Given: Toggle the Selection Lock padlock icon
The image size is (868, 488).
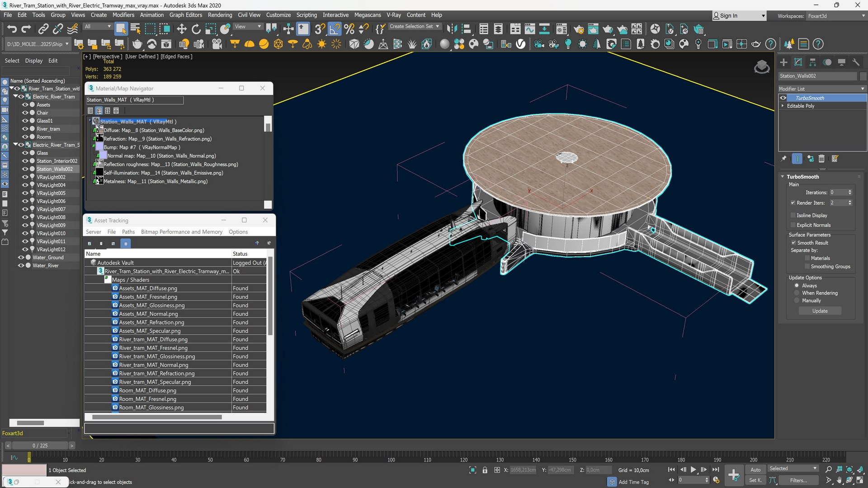Looking at the screenshot, I should pyautogui.click(x=485, y=470).
